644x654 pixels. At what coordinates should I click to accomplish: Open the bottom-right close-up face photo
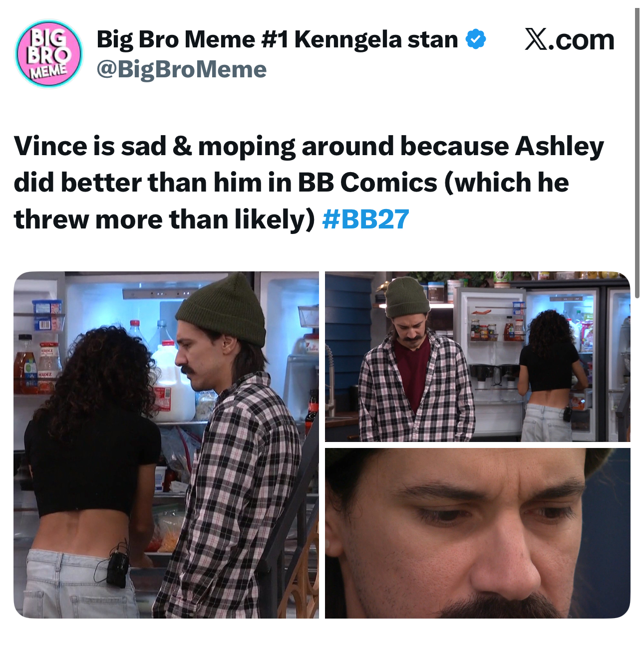pyautogui.click(x=478, y=533)
